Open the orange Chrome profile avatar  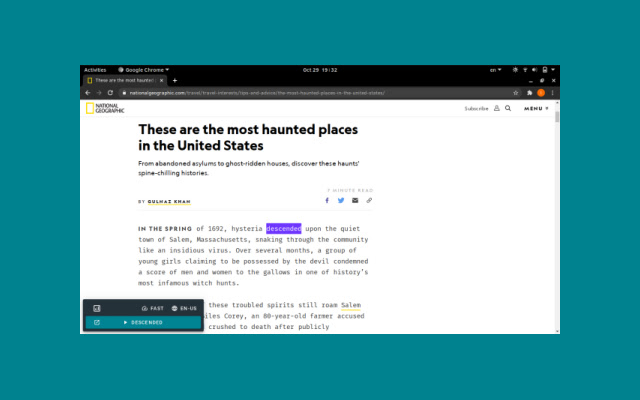(541, 93)
